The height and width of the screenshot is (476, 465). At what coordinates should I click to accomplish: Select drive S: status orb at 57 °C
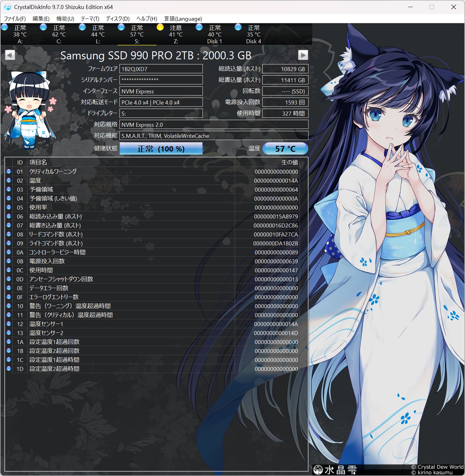pos(122,27)
